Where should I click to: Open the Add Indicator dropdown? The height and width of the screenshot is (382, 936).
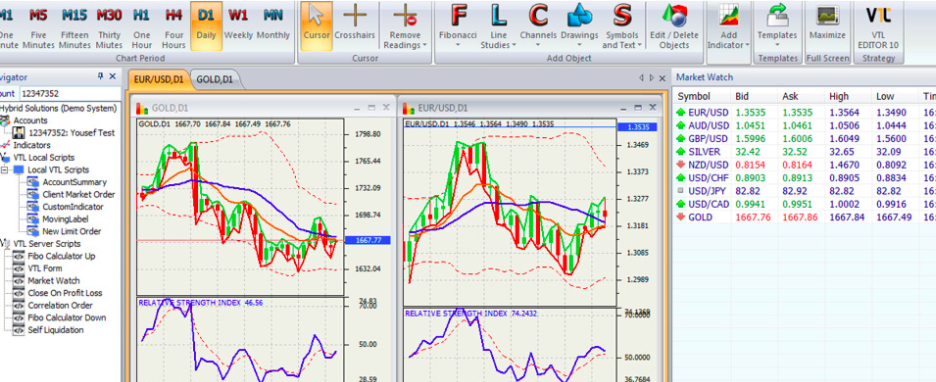pyautogui.click(x=728, y=27)
